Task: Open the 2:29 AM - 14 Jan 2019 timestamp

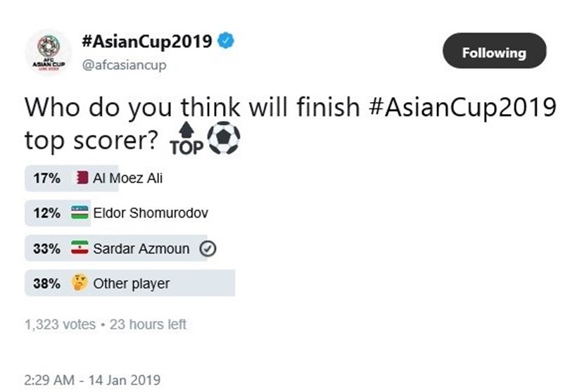Action: coord(92,380)
